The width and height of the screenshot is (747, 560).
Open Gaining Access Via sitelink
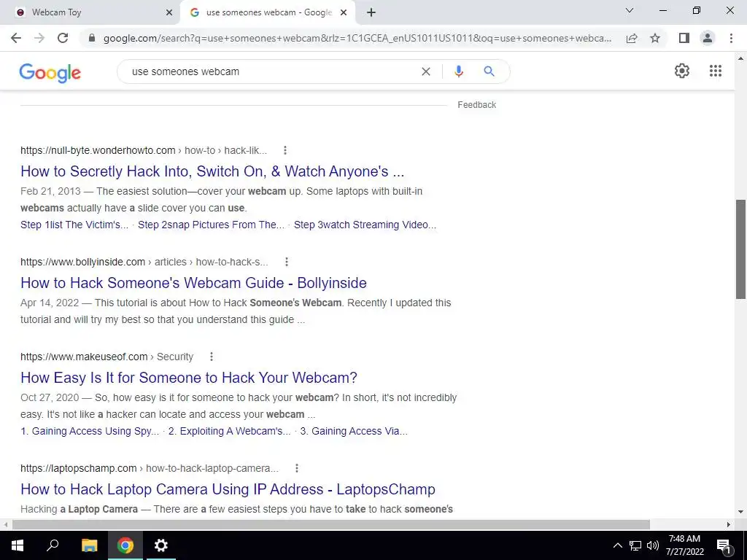[354, 432]
